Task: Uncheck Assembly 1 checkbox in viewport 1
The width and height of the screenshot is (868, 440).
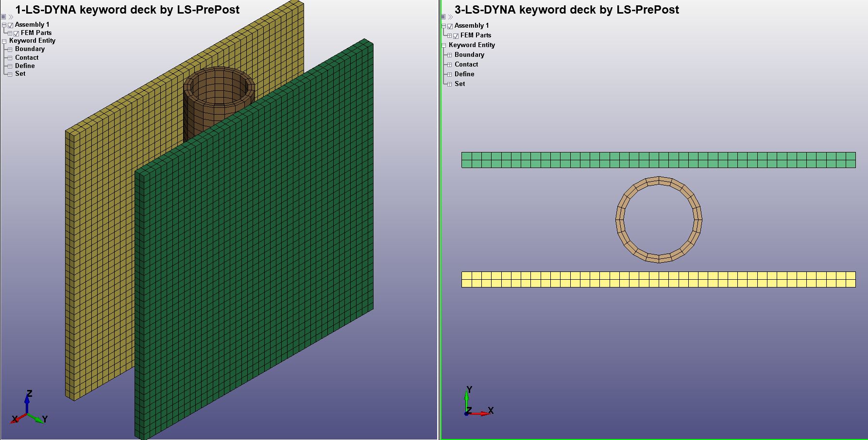Action: coord(10,25)
